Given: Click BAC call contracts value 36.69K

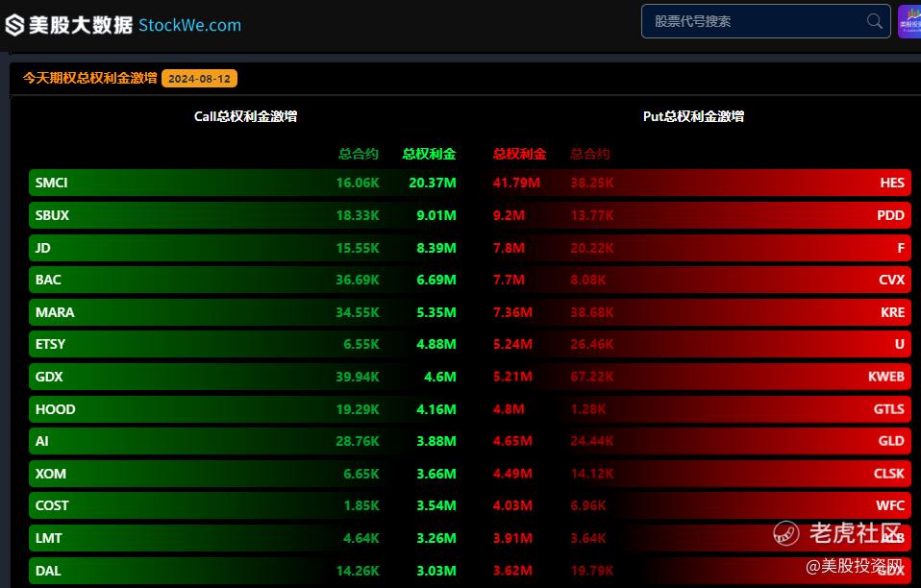Looking at the screenshot, I should point(358,280).
